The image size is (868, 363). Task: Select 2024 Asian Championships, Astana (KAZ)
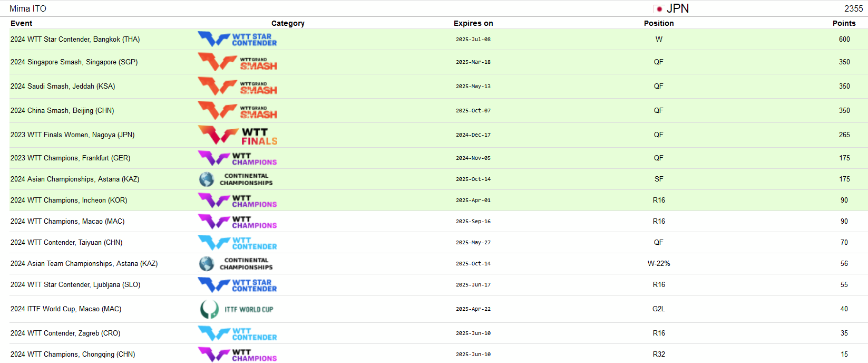[x=75, y=179]
